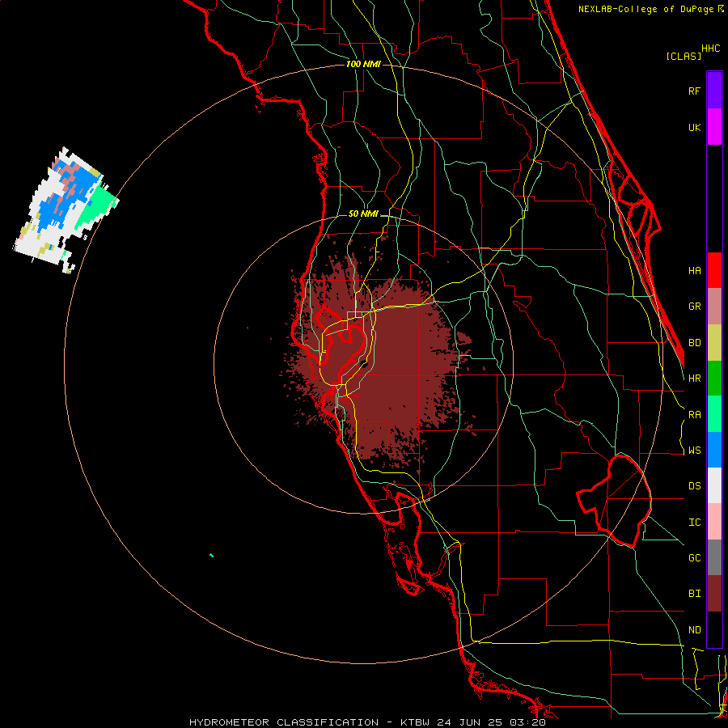Click the UK magenta legend swatch
Image resolution: width=728 pixels, height=728 pixels.
pos(714,127)
